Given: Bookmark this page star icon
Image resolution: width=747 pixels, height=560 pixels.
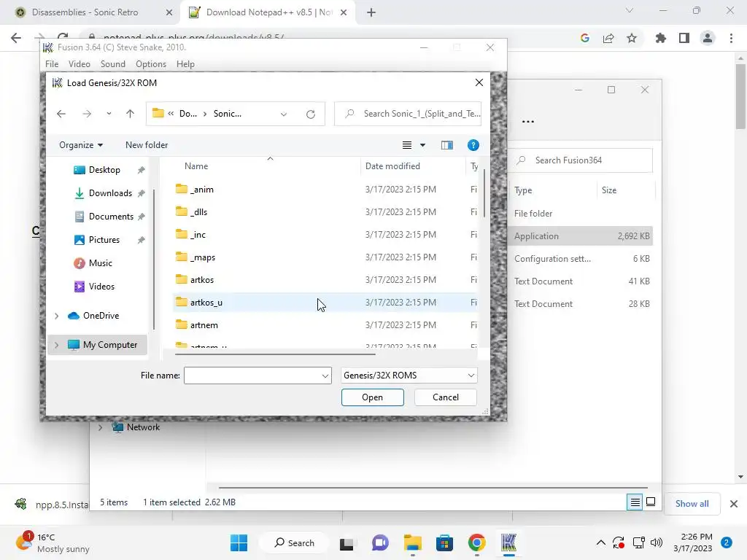Looking at the screenshot, I should (x=632, y=38).
